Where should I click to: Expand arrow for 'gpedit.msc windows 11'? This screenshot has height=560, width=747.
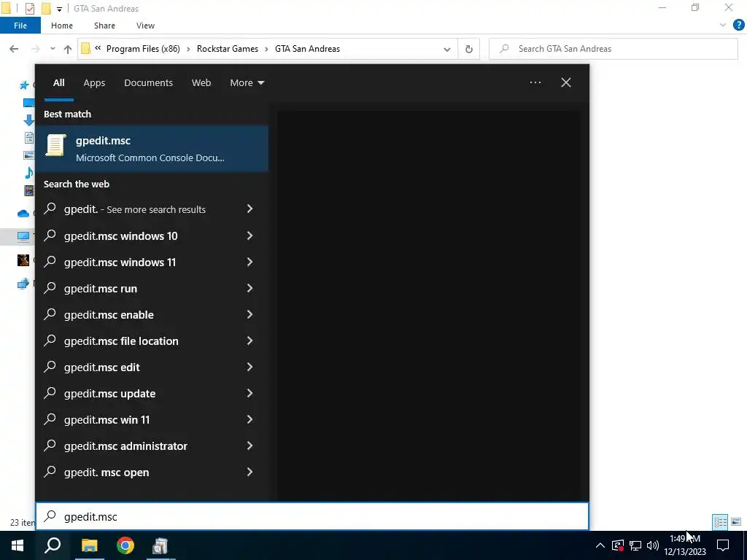tap(249, 262)
